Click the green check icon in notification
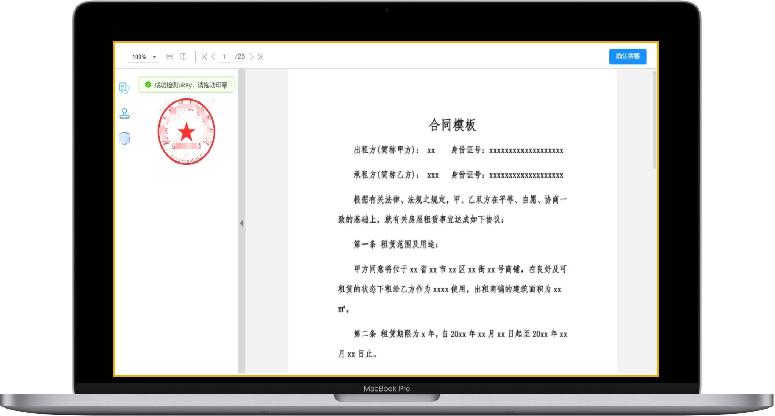 [x=148, y=86]
